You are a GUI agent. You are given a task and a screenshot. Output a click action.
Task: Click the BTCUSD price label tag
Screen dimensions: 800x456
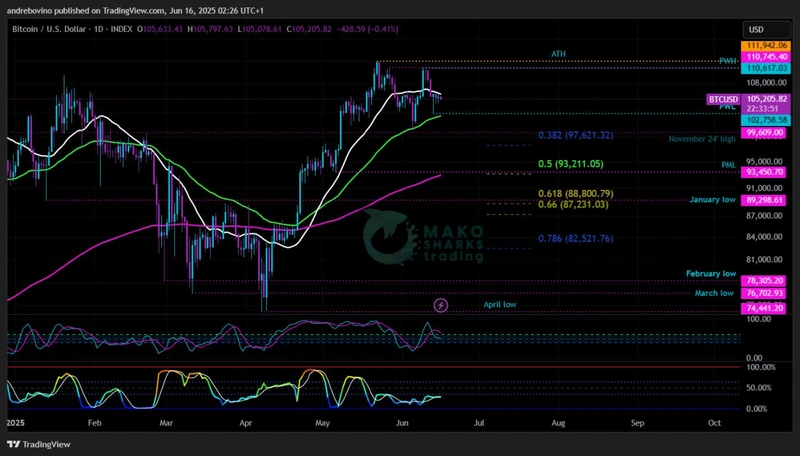pyautogui.click(x=723, y=100)
